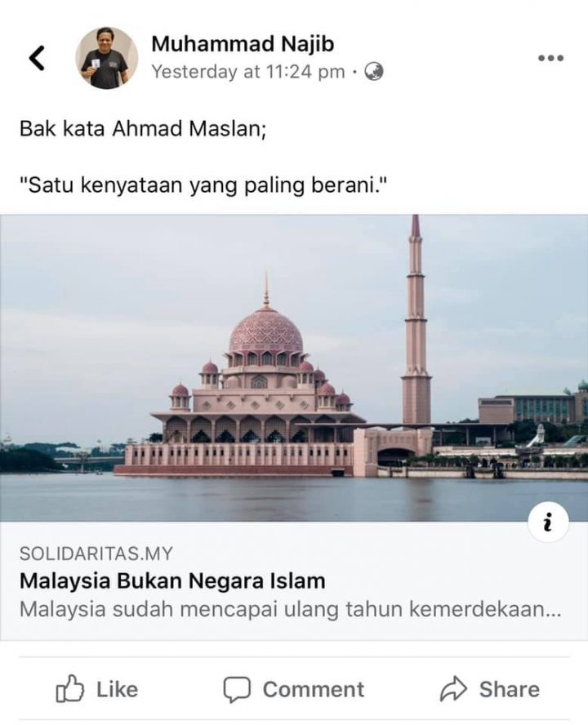Click the Yesterday at 11:24 pm timestamp
Screen dimensions: 588x725
click(248, 72)
